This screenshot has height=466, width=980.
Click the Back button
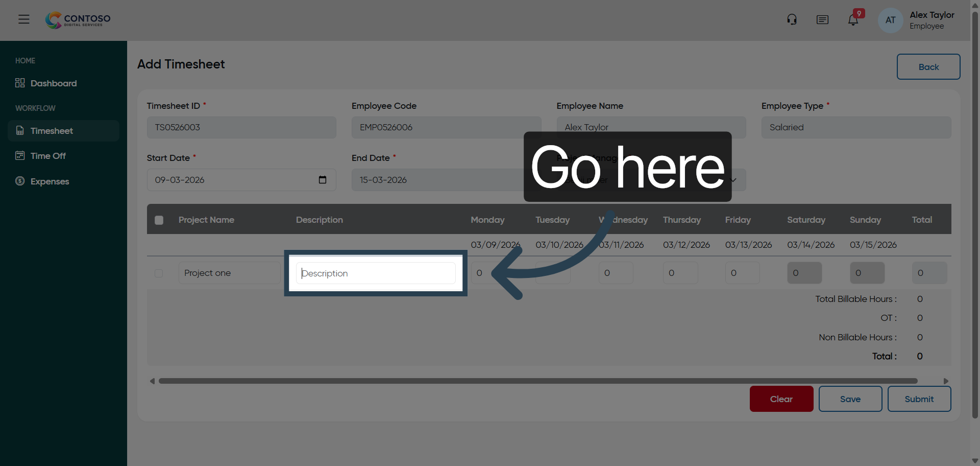click(x=928, y=67)
